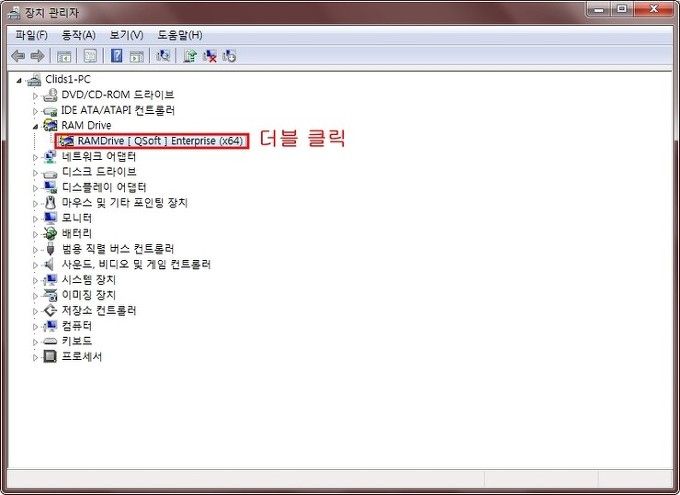
Task: Expand the 모니터 category
Action: point(36,219)
